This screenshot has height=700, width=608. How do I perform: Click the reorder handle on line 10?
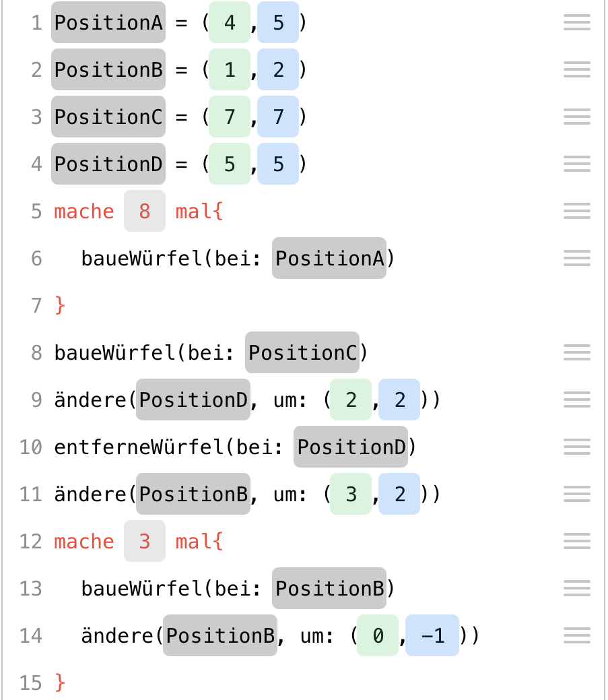(x=576, y=447)
